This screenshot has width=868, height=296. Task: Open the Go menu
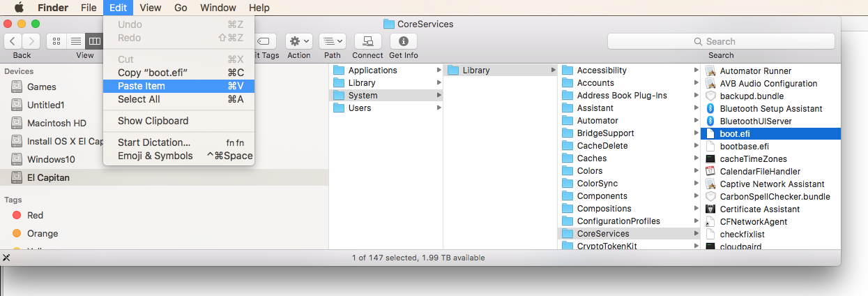181,8
